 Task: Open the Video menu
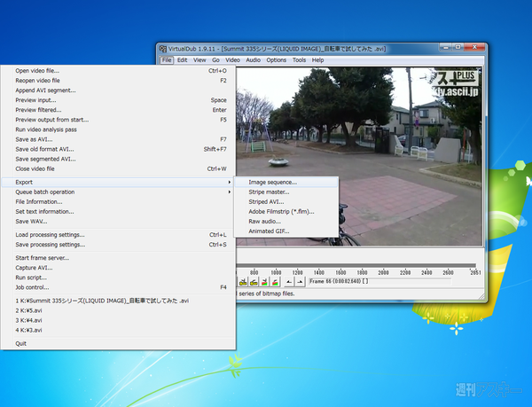pos(232,60)
